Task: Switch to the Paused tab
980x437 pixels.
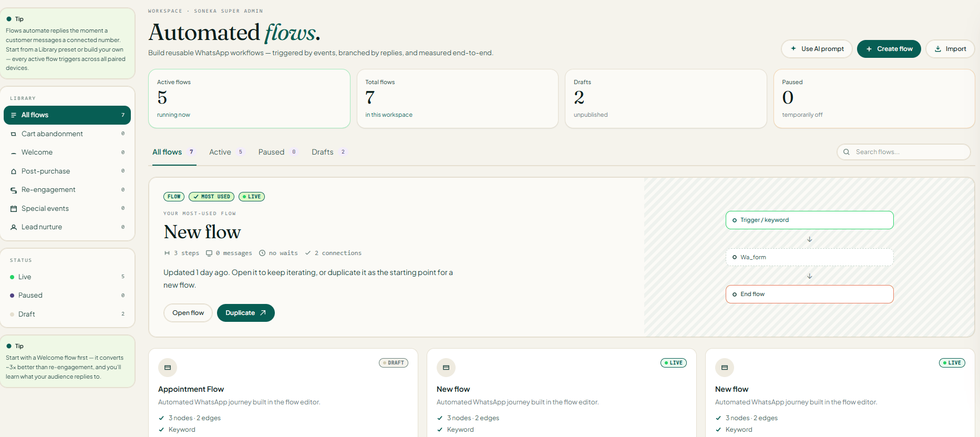Action: coord(278,152)
